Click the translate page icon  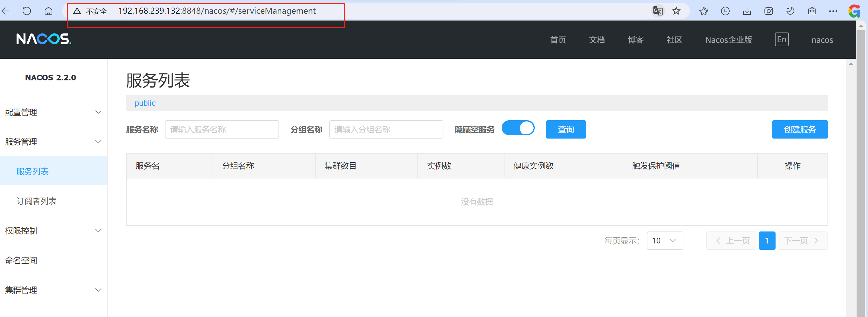(657, 11)
